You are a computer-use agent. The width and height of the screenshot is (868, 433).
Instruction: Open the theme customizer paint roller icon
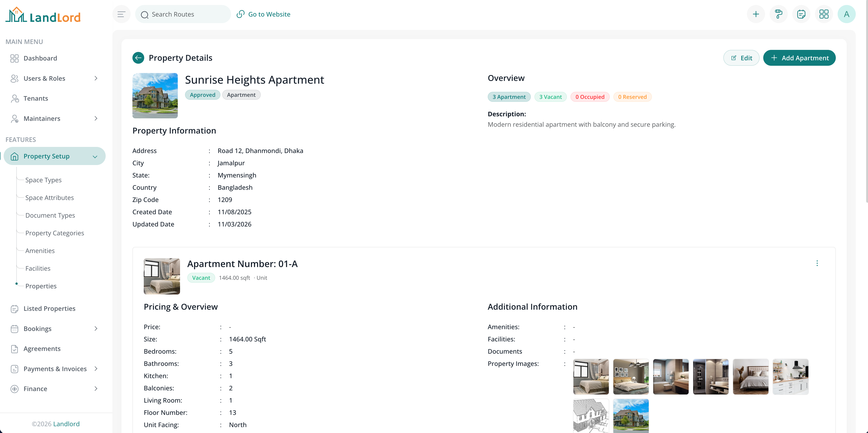click(x=778, y=14)
